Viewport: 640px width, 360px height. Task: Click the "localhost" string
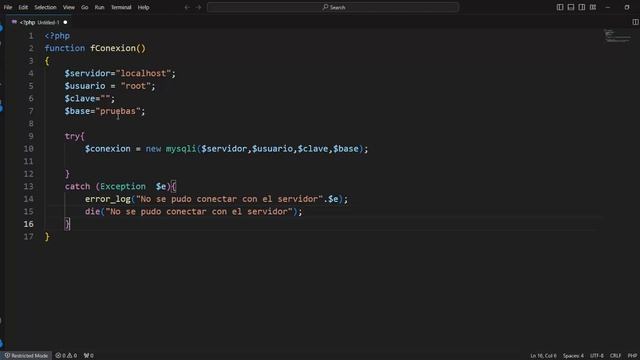pyautogui.click(x=143, y=73)
